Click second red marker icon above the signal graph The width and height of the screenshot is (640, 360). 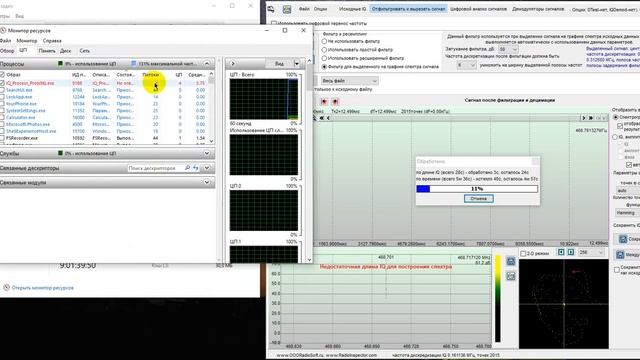coord(335,101)
